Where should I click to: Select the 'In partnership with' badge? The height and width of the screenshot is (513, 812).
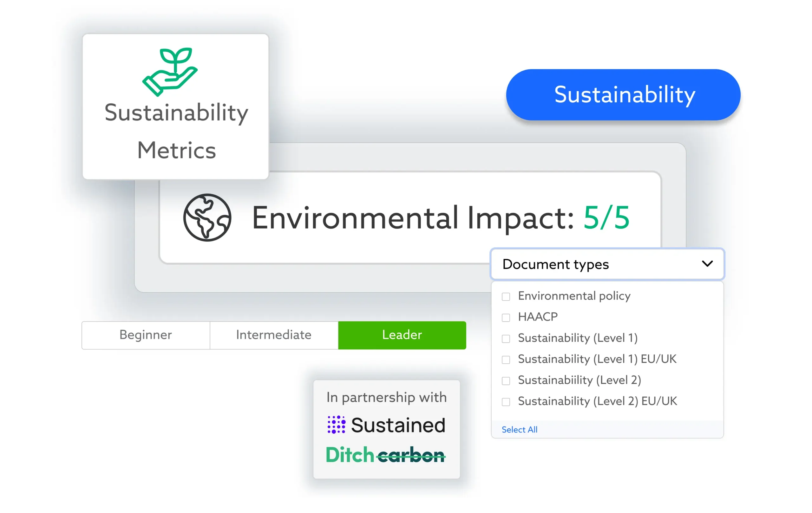coord(386,397)
